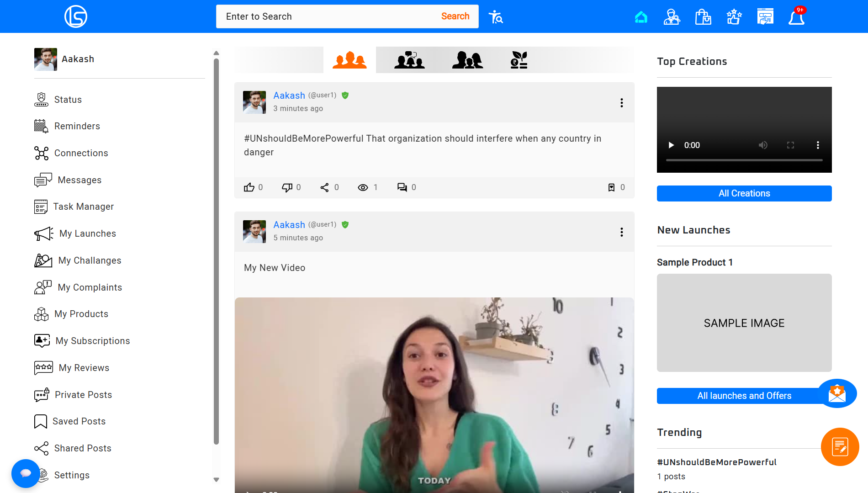Open trending hashtag #UNshouldBeMorePowerful
The width and height of the screenshot is (868, 493).
click(717, 462)
